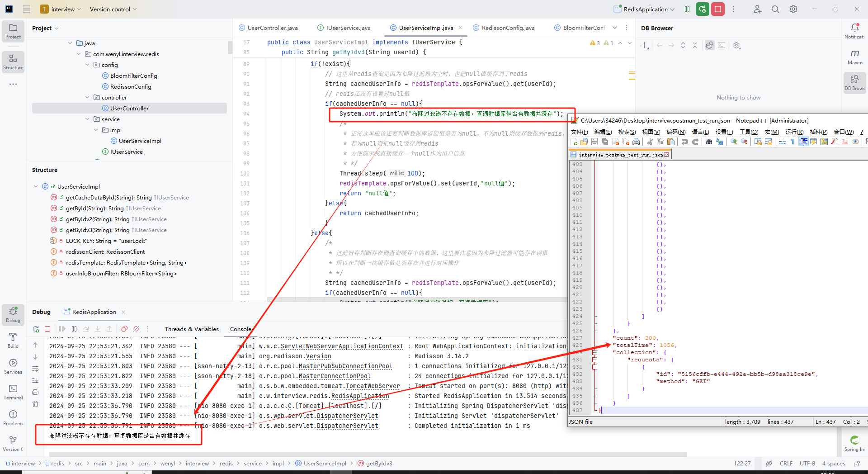Toggle word wrap in Notepad++ toolbar
This screenshot has width=868, height=474.
point(783,142)
